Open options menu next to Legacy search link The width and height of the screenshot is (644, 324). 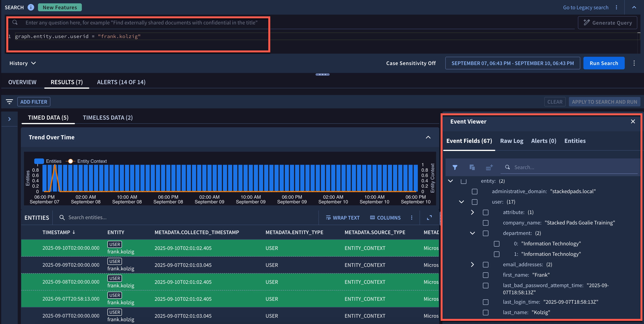tap(616, 7)
